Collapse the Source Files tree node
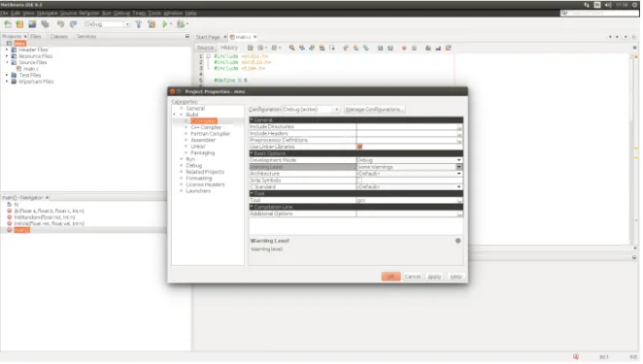Image resolution: width=643 pixels, height=364 pixels. click(x=7, y=62)
